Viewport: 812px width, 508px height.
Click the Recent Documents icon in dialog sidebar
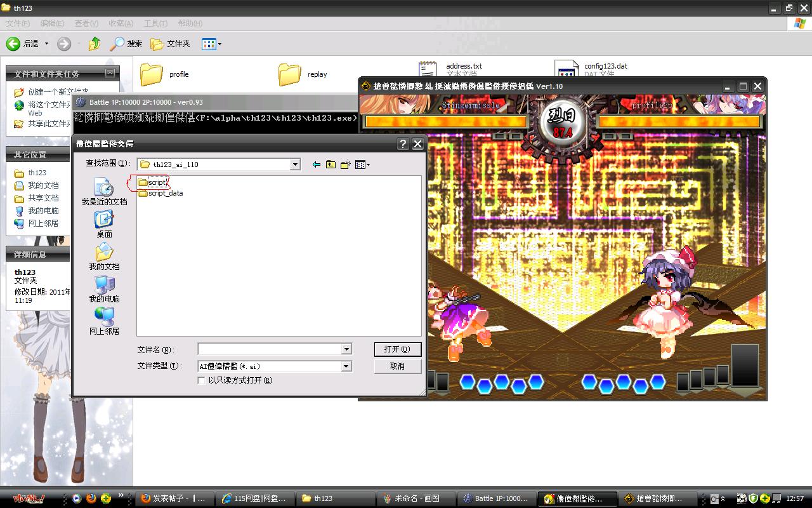tap(104, 187)
